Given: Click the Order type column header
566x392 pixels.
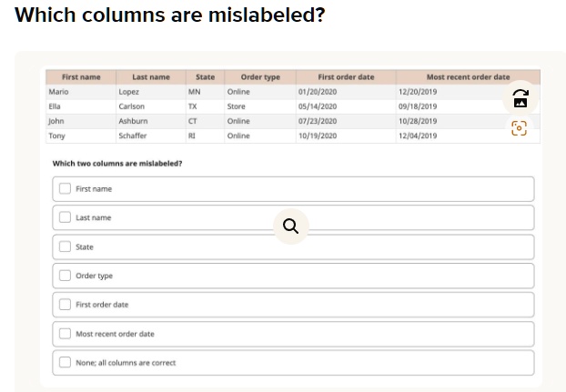Looking at the screenshot, I should [x=260, y=77].
